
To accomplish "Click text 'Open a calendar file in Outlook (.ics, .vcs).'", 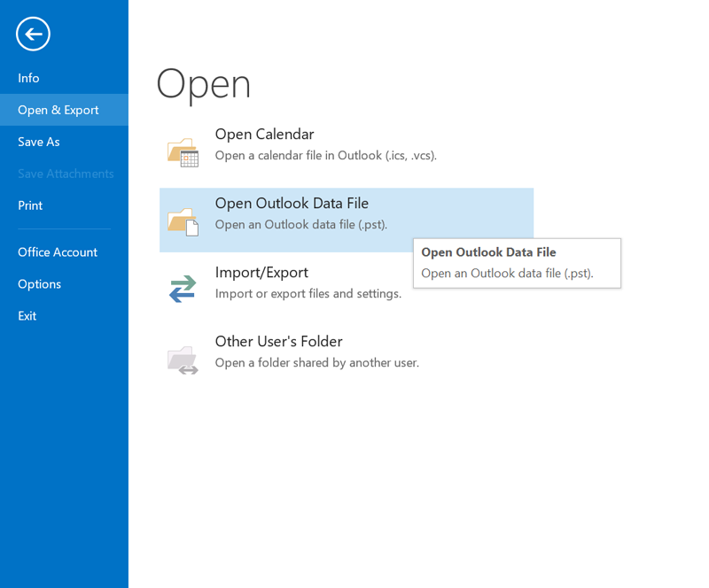I will 326,156.
